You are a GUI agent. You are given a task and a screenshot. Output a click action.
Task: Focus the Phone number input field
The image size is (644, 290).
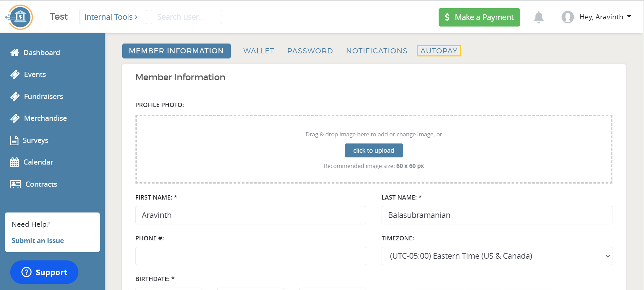pos(251,256)
